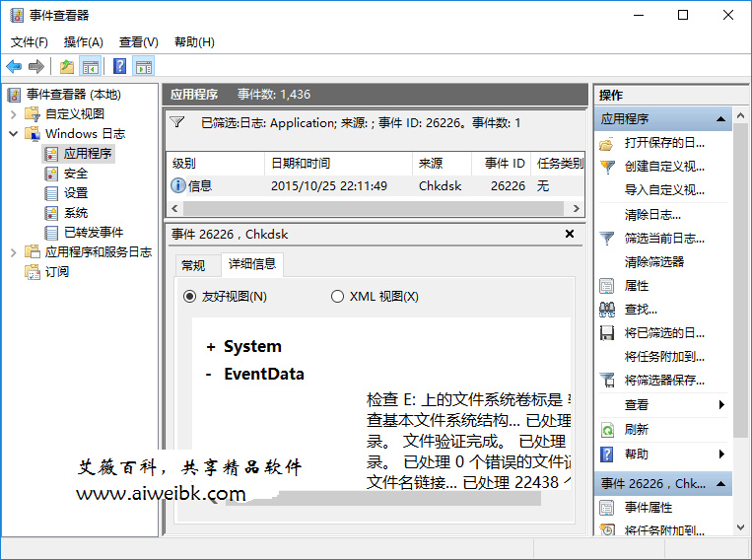Viewport: 752px width, 560px height.
Task: Click the Refresh (刷新) icon
Action: [x=607, y=430]
